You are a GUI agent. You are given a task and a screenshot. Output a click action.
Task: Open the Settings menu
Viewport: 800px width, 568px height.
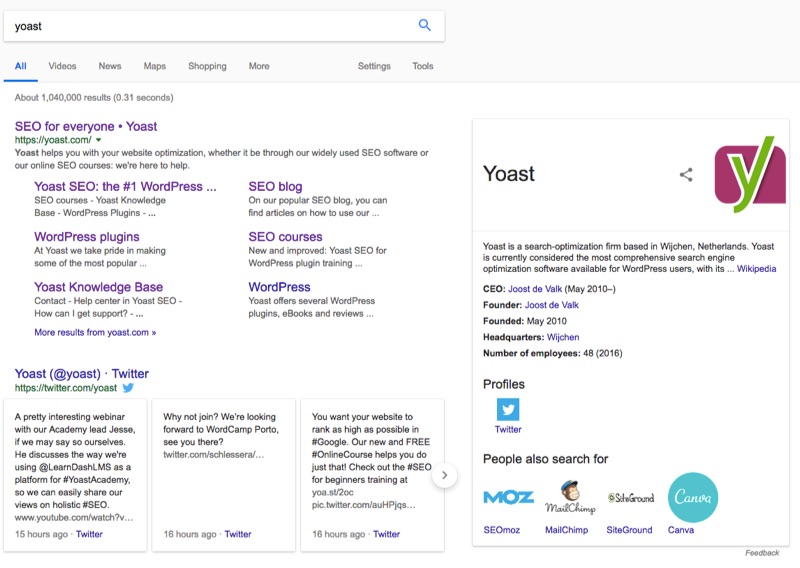click(x=374, y=66)
